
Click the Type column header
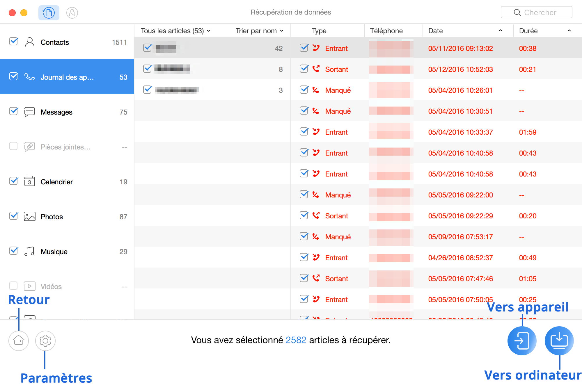click(319, 31)
